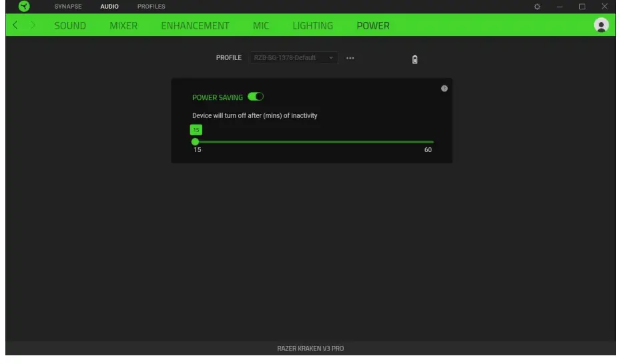Select the Power tab
The image size is (626, 364).
(x=373, y=25)
